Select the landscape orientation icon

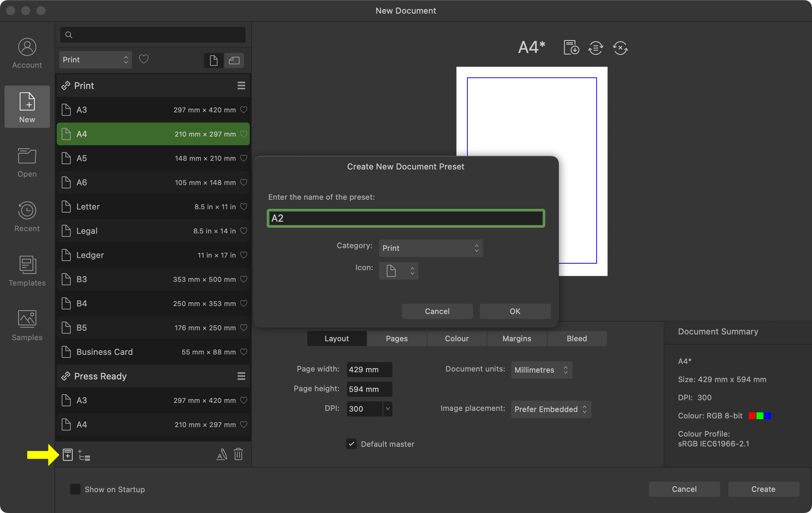coord(234,60)
